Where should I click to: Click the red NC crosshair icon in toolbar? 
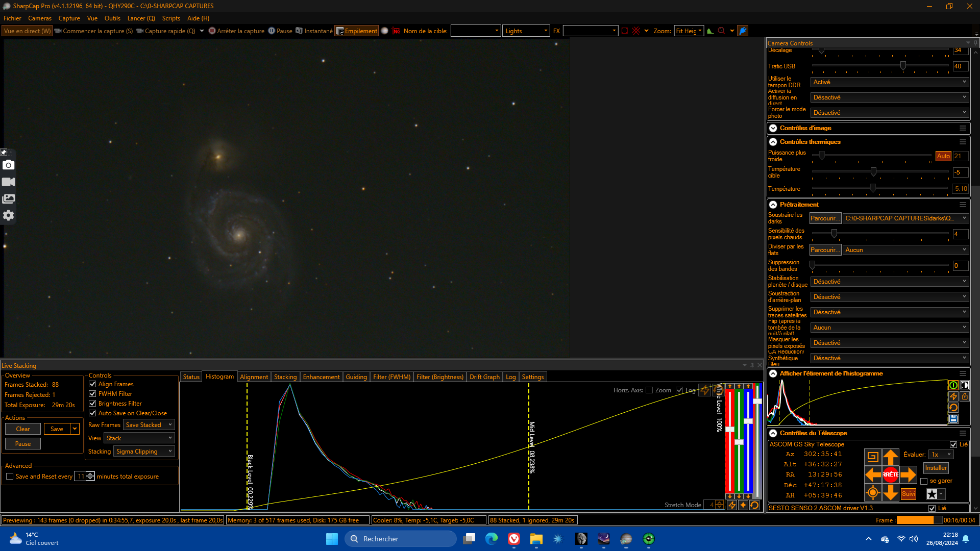coord(396,31)
